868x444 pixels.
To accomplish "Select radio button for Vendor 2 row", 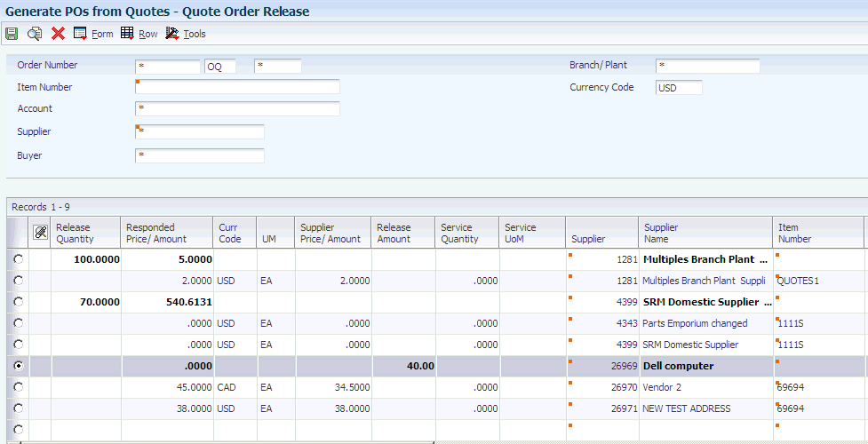I will pos(19,387).
